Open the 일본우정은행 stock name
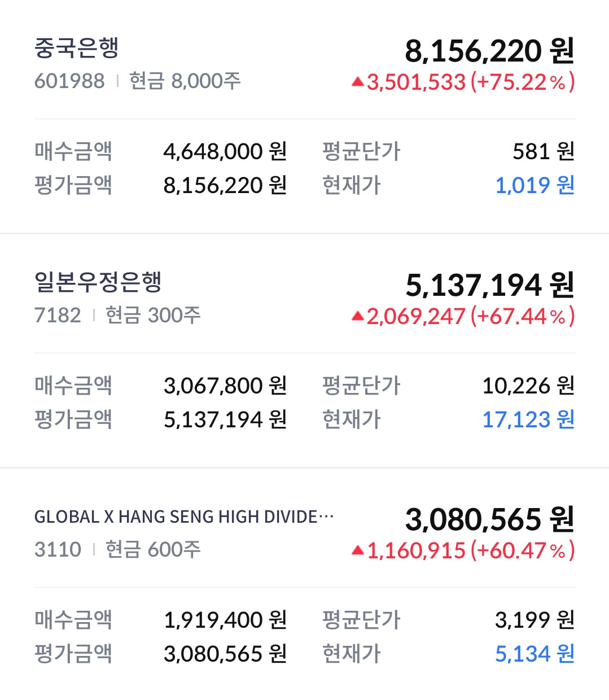Image resolution: width=609 pixels, height=700 pixels. [x=98, y=282]
